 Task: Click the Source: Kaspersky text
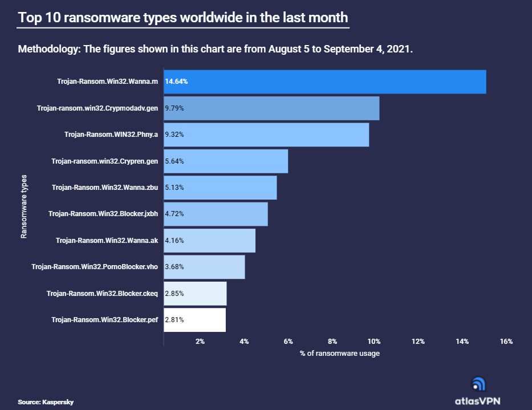coord(46,402)
